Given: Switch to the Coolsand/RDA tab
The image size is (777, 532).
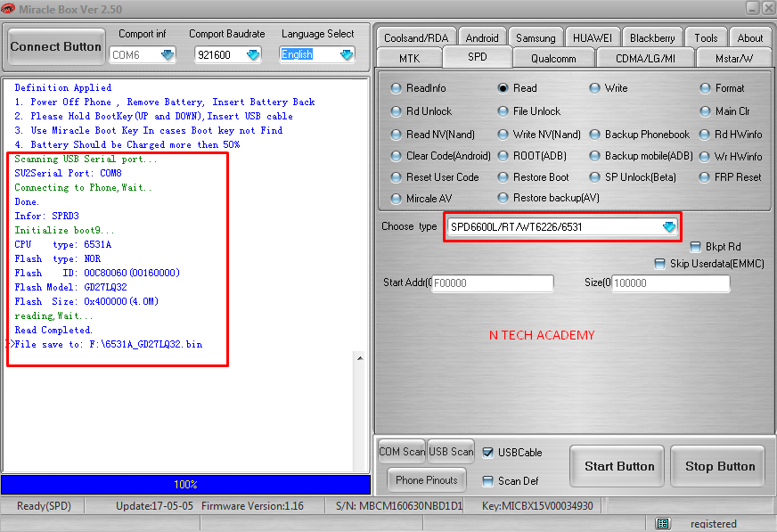Looking at the screenshot, I should [x=416, y=38].
